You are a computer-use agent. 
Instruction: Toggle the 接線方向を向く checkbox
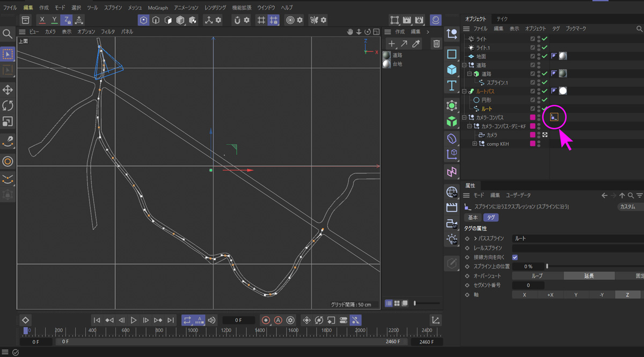click(515, 257)
